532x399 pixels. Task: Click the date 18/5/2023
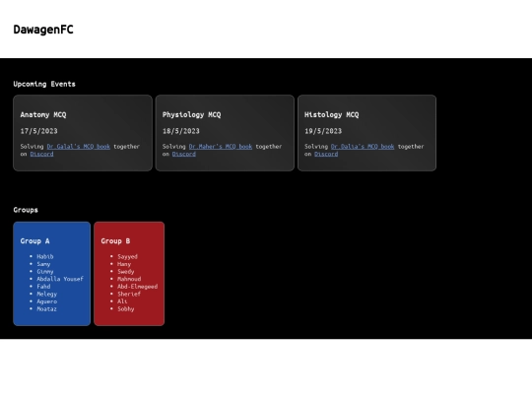coord(181,131)
